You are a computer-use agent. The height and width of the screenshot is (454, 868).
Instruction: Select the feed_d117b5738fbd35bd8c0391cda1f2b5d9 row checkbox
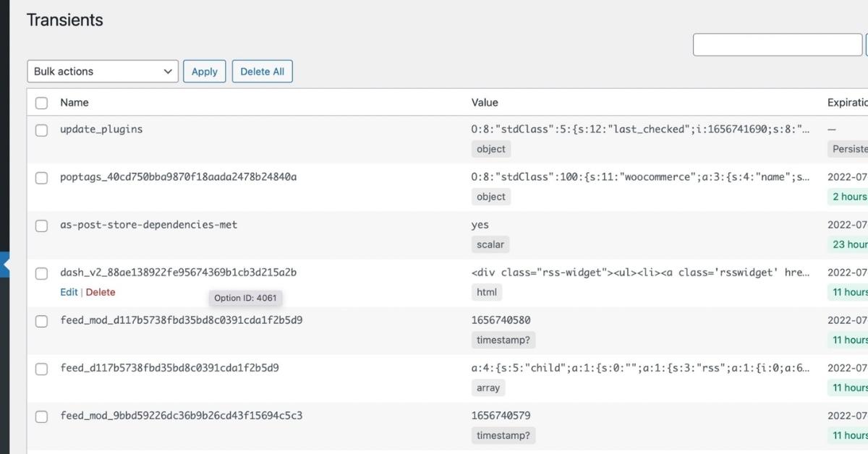[x=42, y=369]
